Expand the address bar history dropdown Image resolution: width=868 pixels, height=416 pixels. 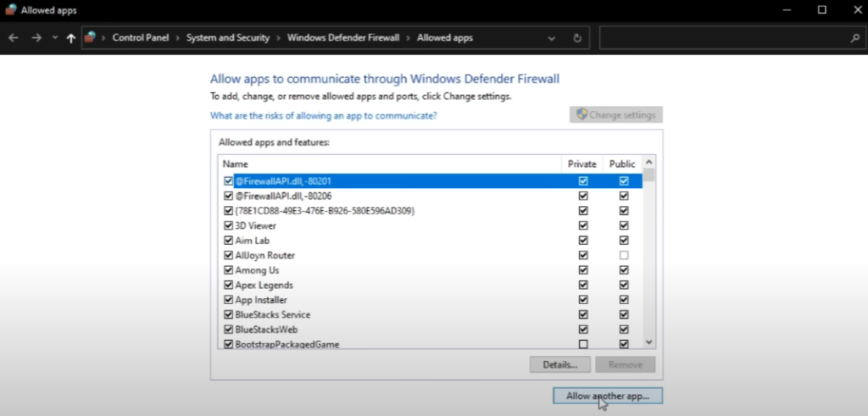pyautogui.click(x=551, y=38)
